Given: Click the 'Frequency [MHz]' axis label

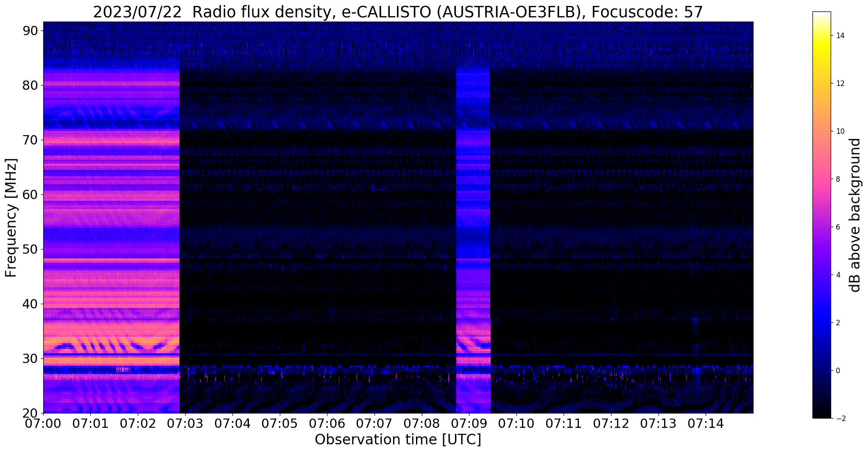Looking at the screenshot, I should [x=11, y=218].
